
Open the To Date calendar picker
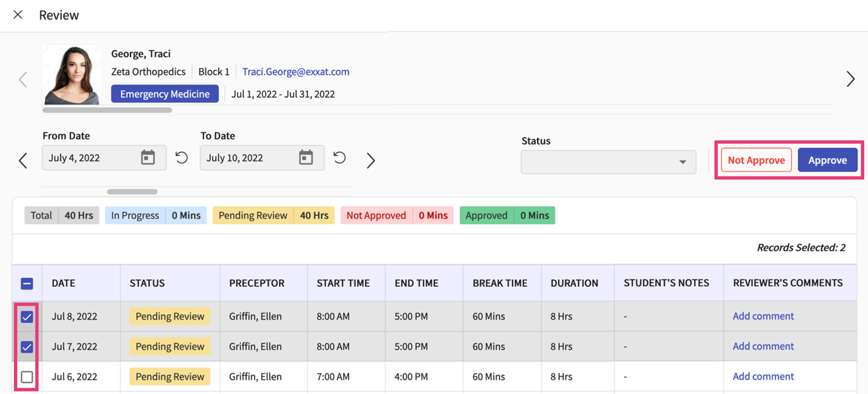point(306,158)
